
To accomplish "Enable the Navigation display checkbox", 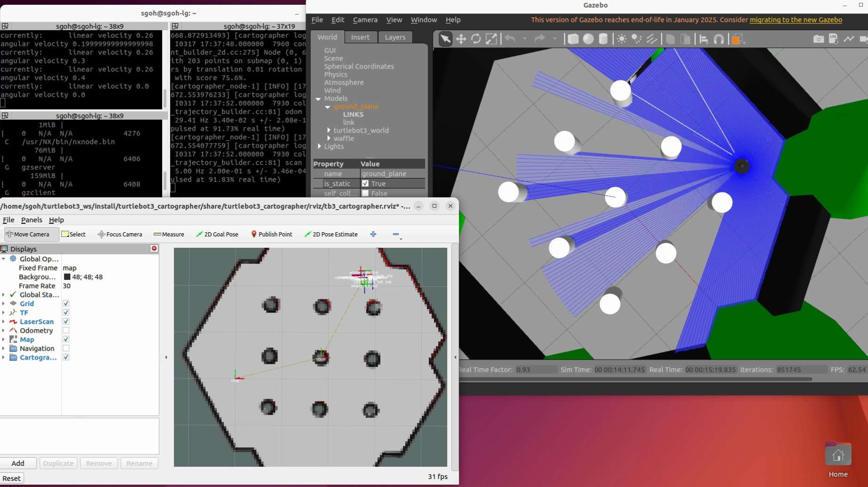I will pos(66,348).
